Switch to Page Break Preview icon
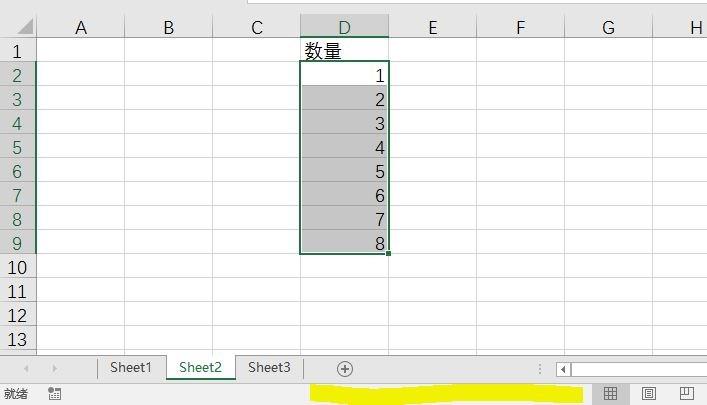Image resolution: width=707 pixels, height=405 pixels. (686, 394)
